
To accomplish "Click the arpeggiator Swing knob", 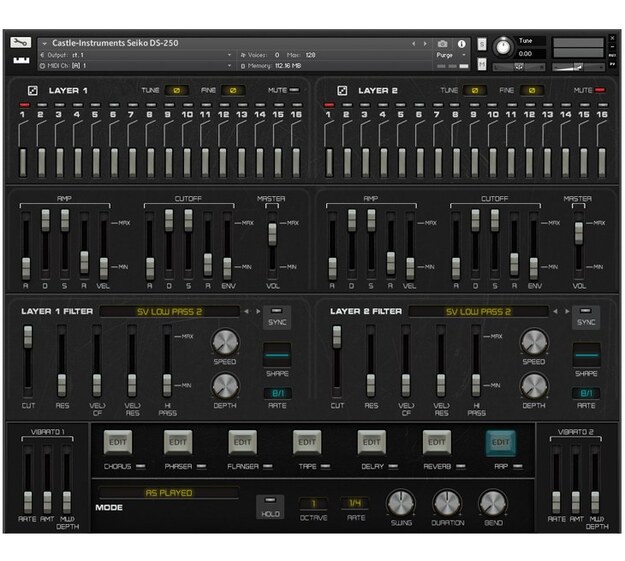I will 401,503.
